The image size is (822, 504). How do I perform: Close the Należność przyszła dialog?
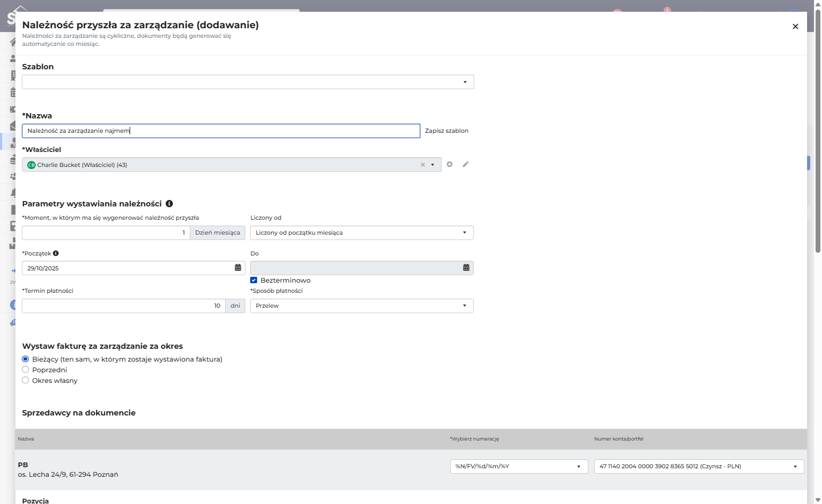coord(795,27)
